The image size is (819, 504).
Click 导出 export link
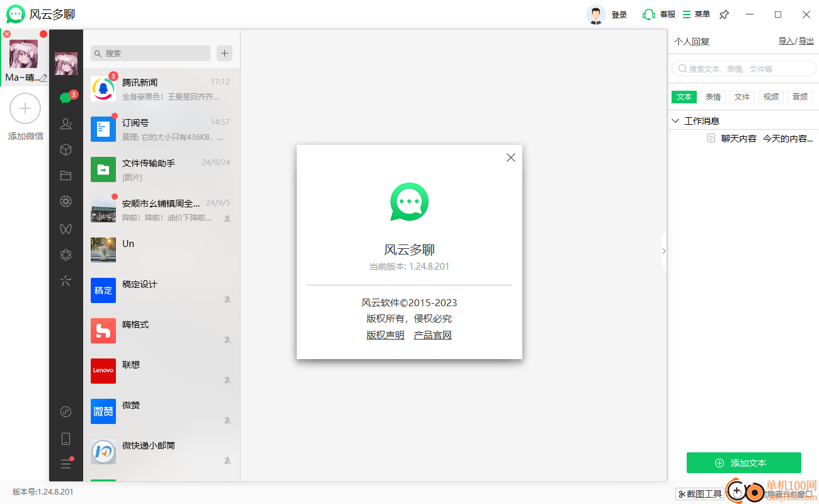coord(806,41)
